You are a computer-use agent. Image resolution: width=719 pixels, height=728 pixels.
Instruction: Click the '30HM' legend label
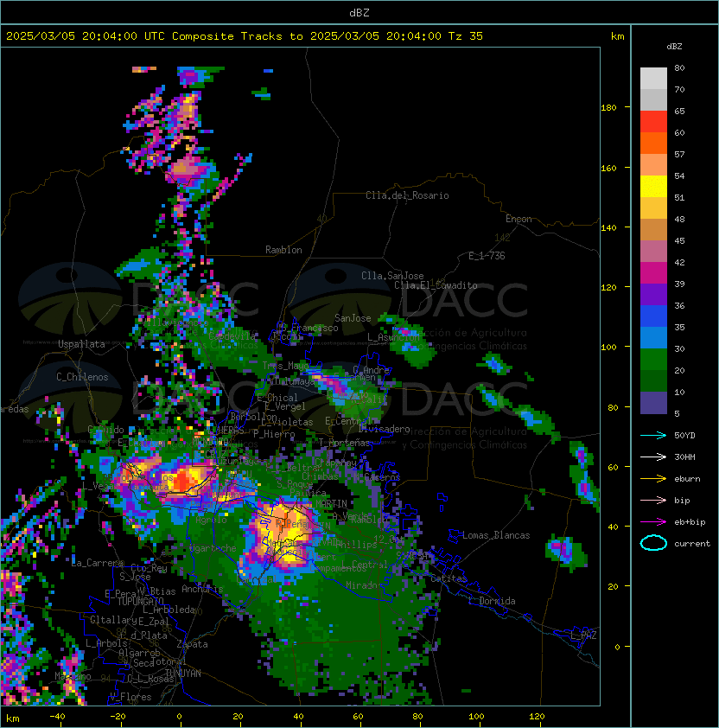click(684, 457)
